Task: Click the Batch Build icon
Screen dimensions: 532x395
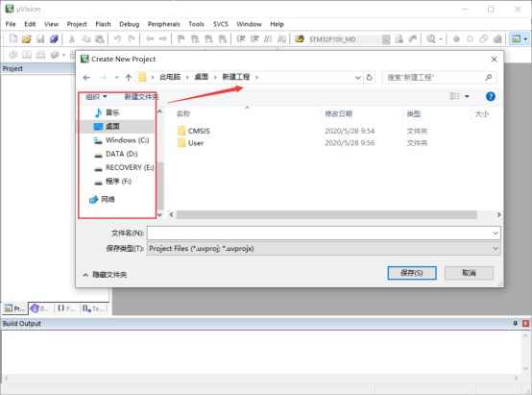Action: [55, 55]
